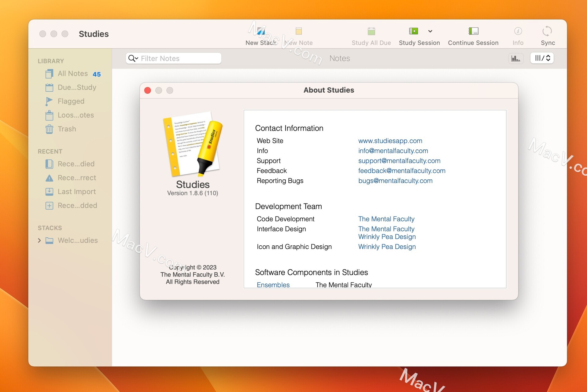Click bugs@mentalfaculty.com link
This screenshot has width=587, height=392.
click(395, 181)
